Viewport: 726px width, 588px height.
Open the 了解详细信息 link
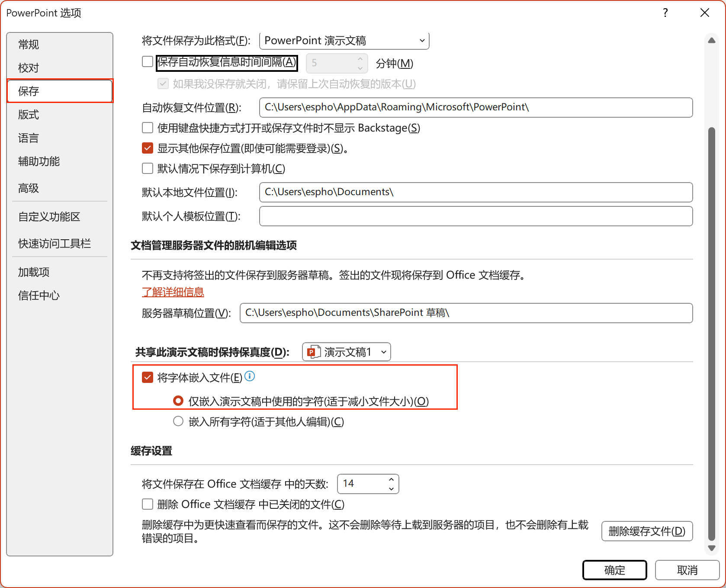coord(173,292)
